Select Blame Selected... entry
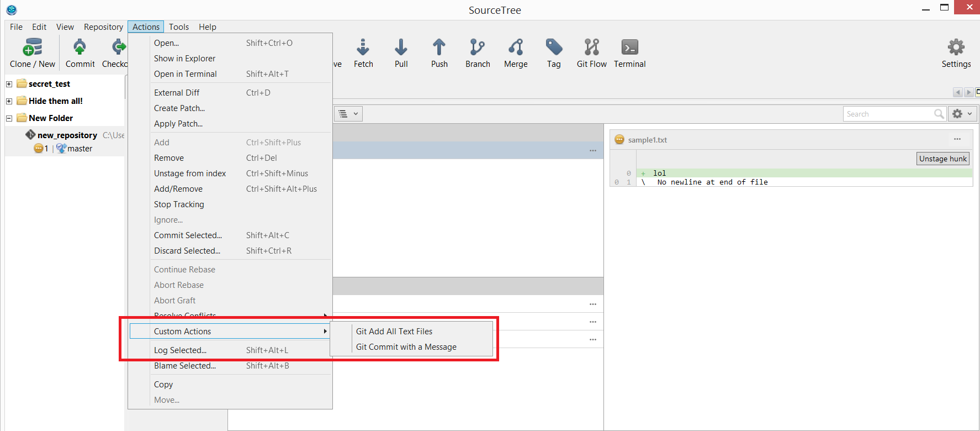The image size is (980, 431). point(230,366)
